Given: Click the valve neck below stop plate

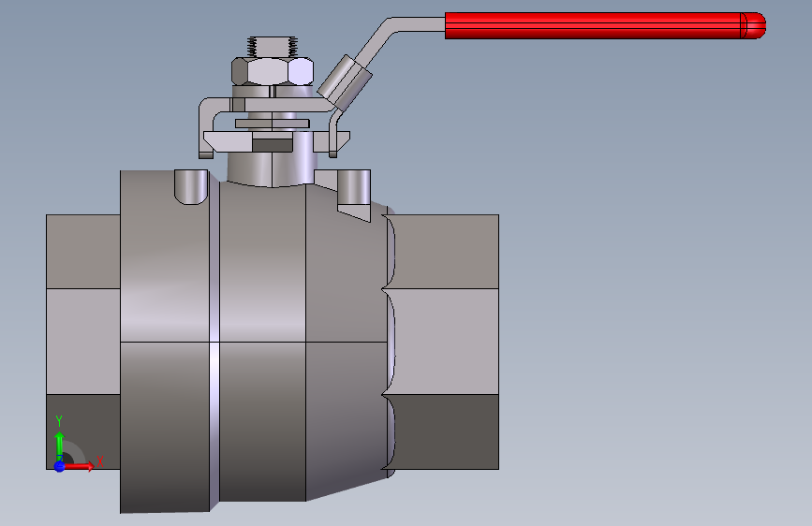Looking at the screenshot, I should coord(272,168).
